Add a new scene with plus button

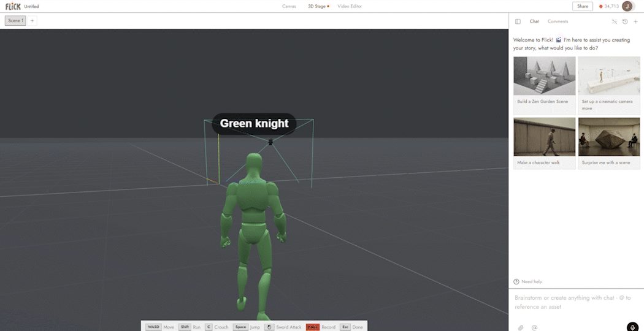coord(32,20)
